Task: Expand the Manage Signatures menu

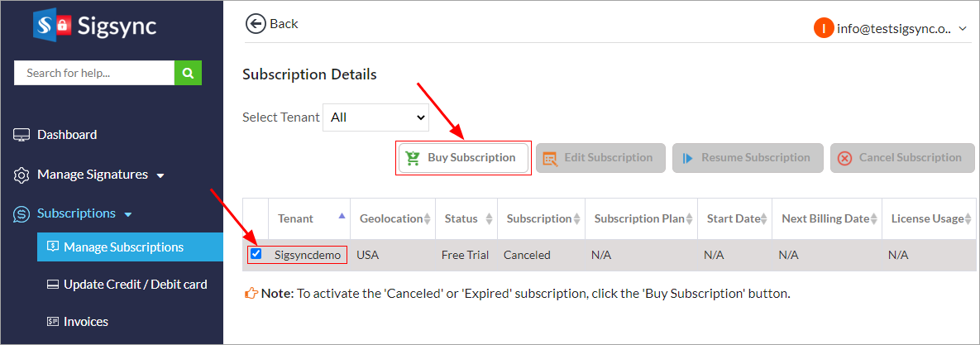Action: pos(160,175)
